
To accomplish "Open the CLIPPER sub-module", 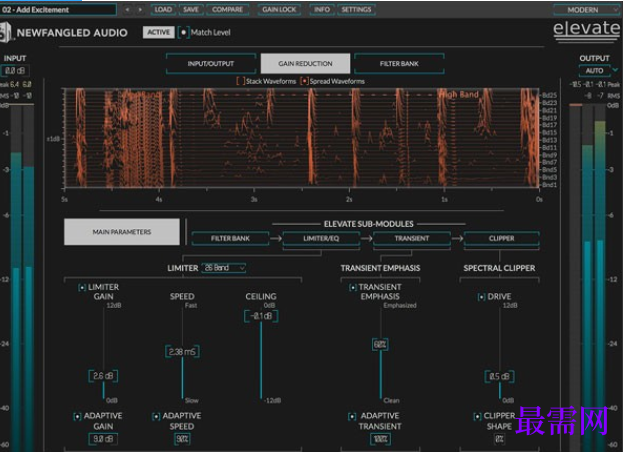I will click(x=501, y=238).
